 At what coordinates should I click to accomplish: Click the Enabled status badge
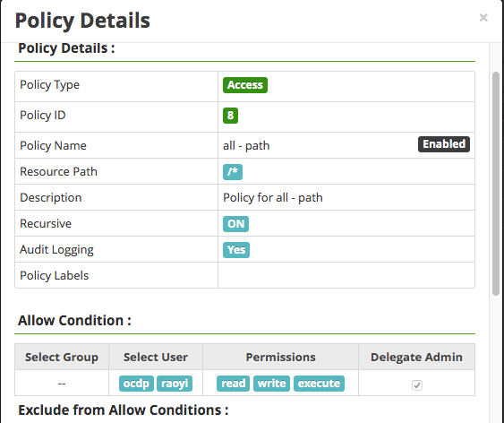[x=444, y=144]
